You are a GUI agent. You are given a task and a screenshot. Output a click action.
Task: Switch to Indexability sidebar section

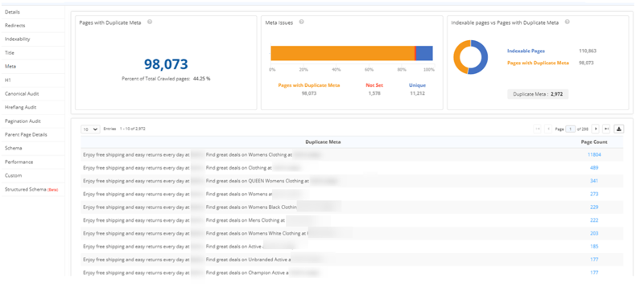click(x=17, y=39)
